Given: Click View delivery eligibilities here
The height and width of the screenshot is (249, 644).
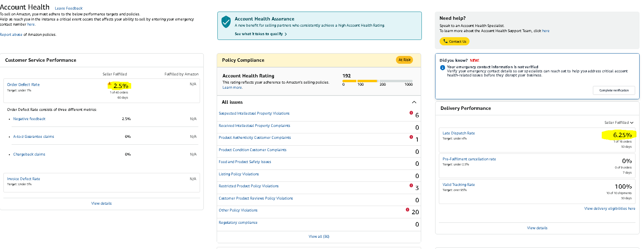Looking at the screenshot, I should 610,208.
